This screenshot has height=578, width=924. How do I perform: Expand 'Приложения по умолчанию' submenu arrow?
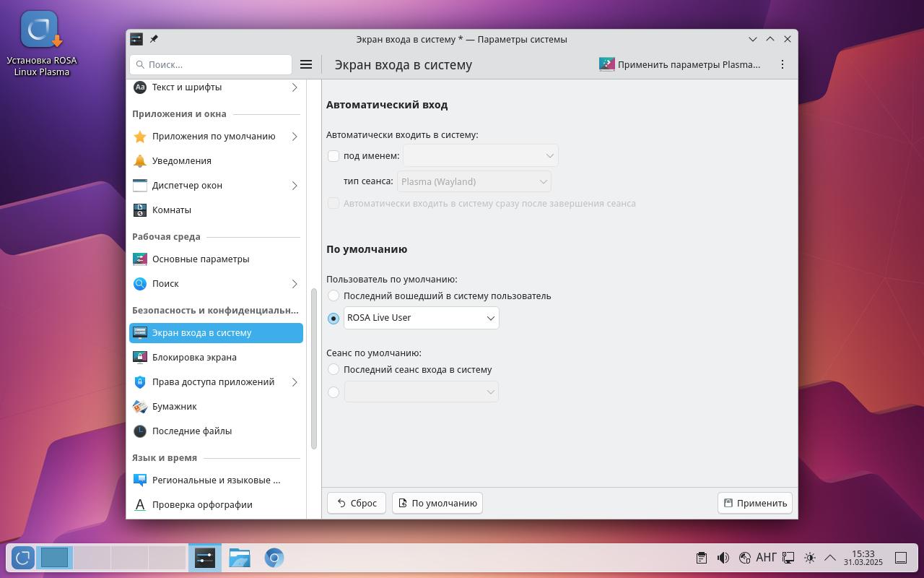click(295, 137)
